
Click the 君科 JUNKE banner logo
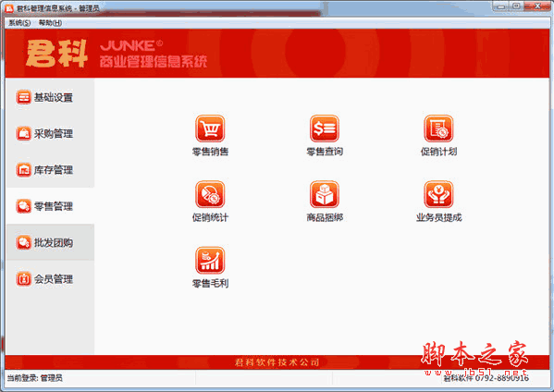tap(117, 54)
